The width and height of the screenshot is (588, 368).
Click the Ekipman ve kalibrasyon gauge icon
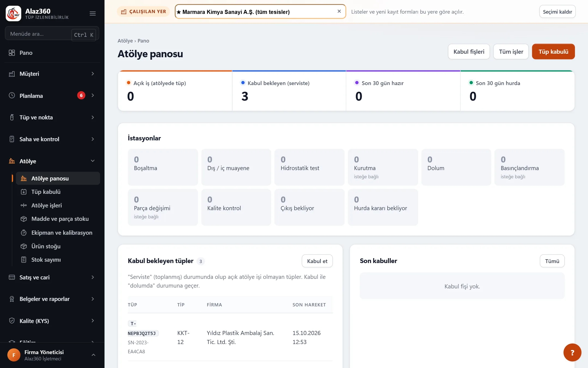(24, 233)
